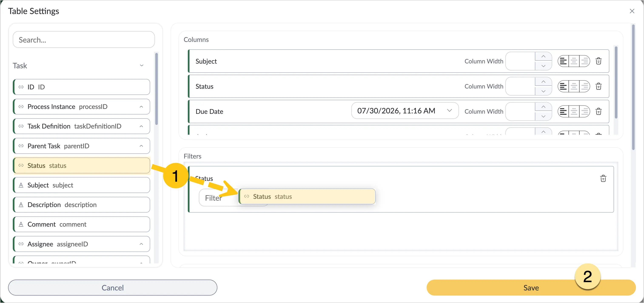Image resolution: width=644 pixels, height=303 pixels.
Task: Align Subject column left
Action: click(x=563, y=61)
